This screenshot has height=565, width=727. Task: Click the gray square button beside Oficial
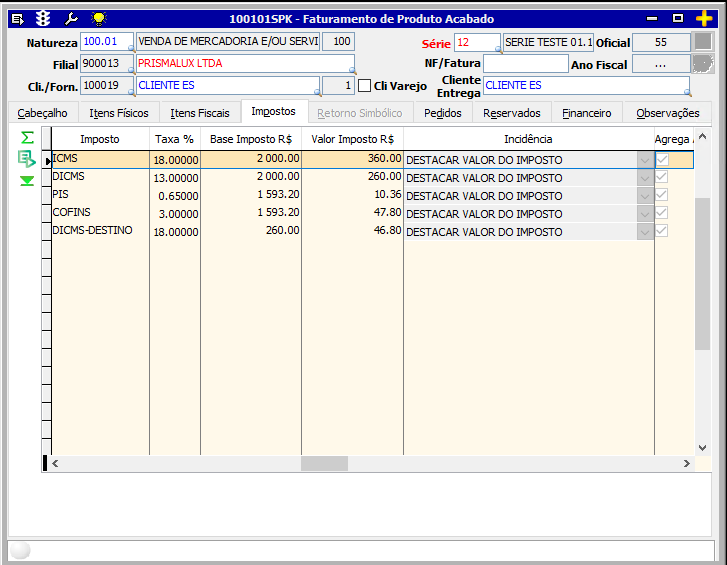703,42
